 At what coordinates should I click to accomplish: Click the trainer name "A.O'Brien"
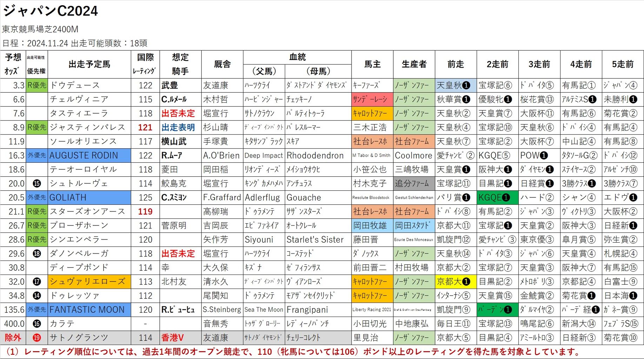tap(221, 155)
